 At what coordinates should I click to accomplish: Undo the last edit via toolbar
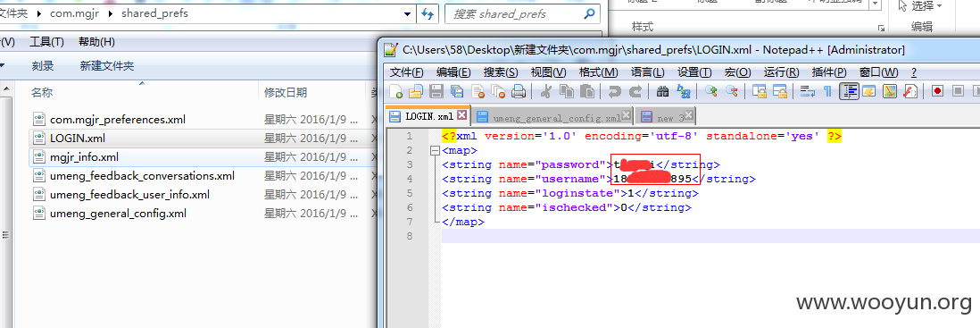click(614, 92)
